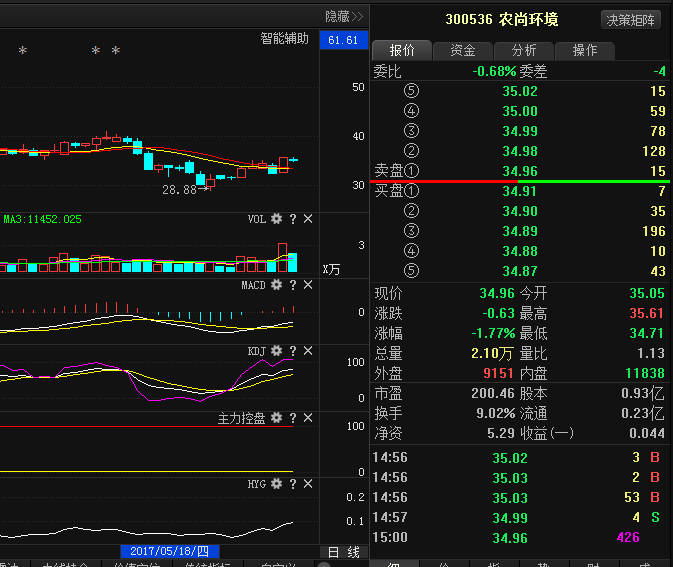Show KDJ indicator help

[293, 351]
